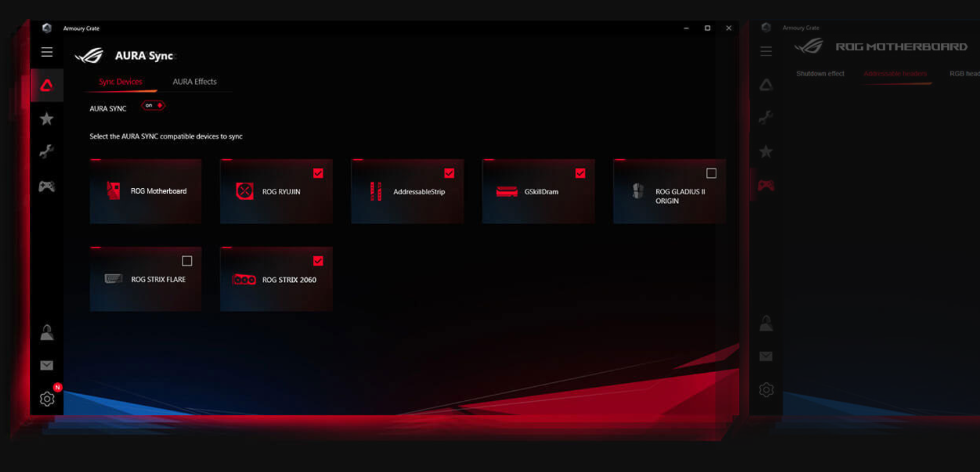Check the ROG GLADIUS II ORIGIN checkbox
Viewport: 980px width, 472px height.
[x=711, y=173]
